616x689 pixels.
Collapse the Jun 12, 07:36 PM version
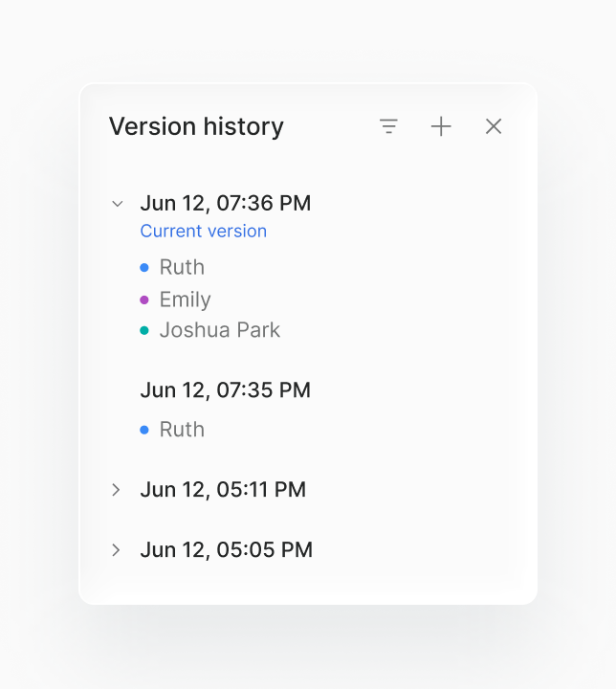click(x=118, y=204)
